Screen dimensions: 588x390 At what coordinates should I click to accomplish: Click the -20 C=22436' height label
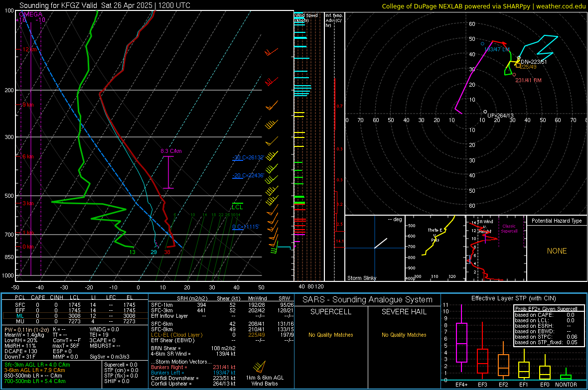(x=248, y=175)
